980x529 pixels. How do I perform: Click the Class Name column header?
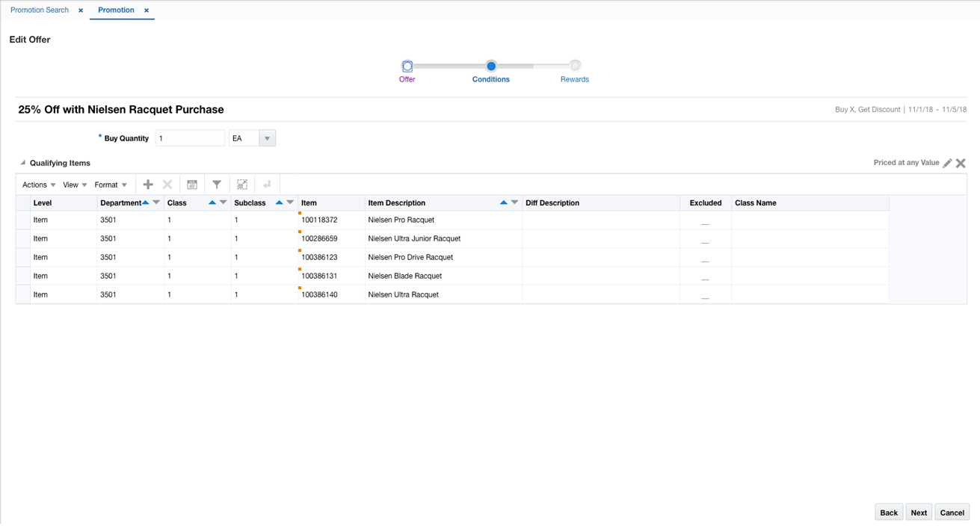[810, 202]
